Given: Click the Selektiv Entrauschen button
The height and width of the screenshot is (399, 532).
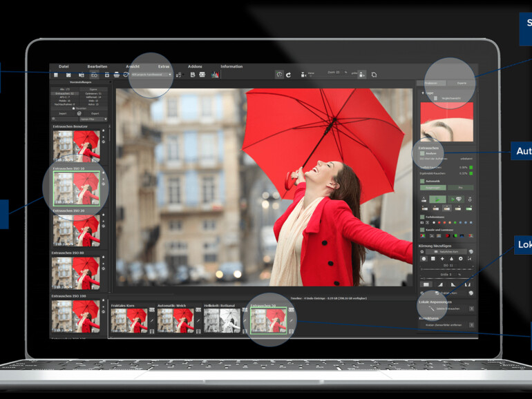Looking at the screenshot, I should [444, 309].
